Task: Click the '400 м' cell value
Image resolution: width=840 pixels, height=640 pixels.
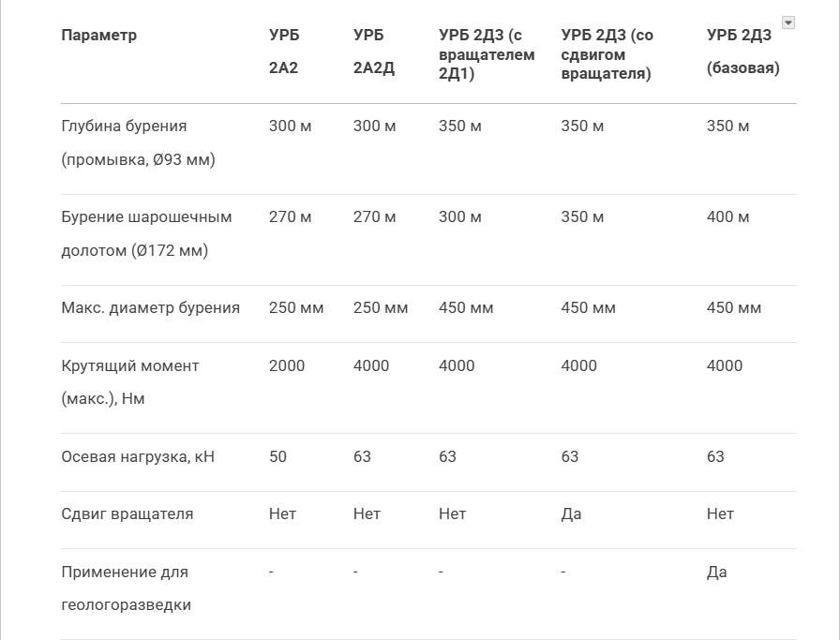Action: (x=727, y=217)
